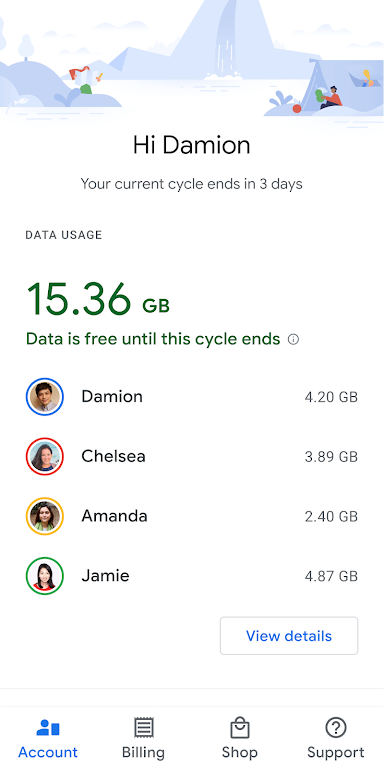384x768 pixels.
Task: Open the Account tab people icon
Action: tap(48, 728)
